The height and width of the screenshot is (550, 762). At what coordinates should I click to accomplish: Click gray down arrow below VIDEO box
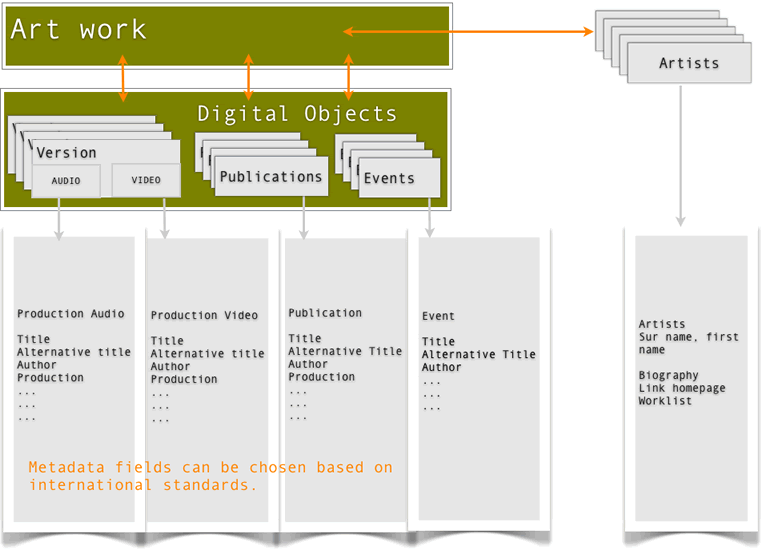(x=164, y=217)
